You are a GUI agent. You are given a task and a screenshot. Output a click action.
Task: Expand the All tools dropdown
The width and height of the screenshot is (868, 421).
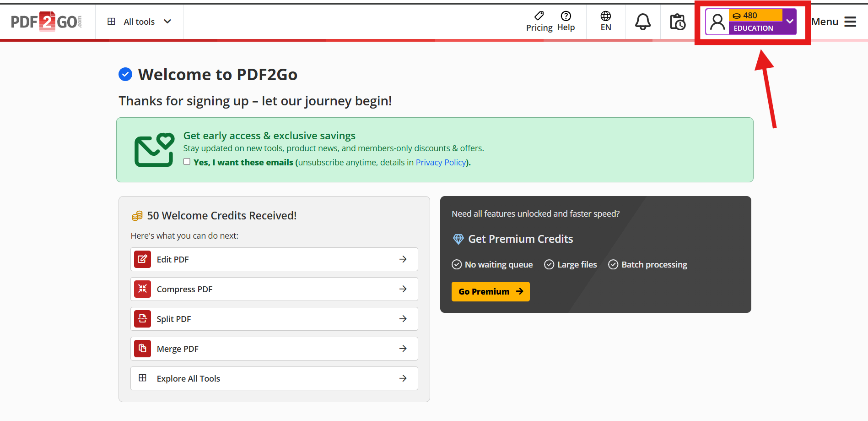point(139,22)
